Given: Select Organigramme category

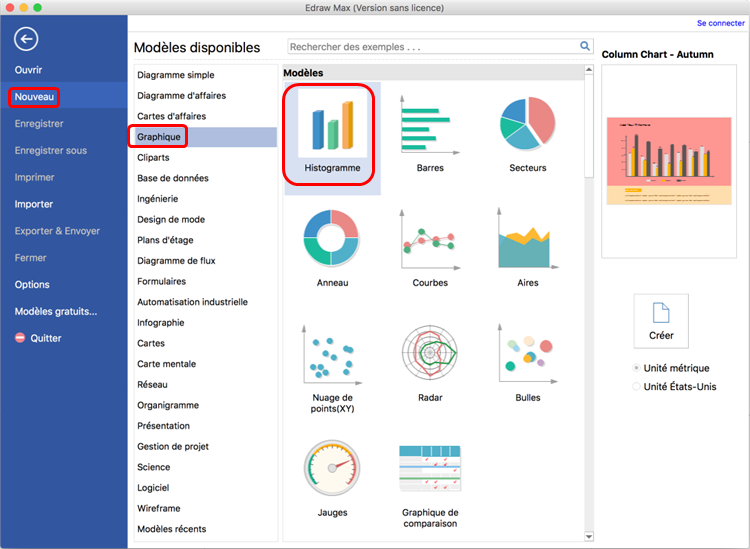Looking at the screenshot, I should tap(168, 405).
